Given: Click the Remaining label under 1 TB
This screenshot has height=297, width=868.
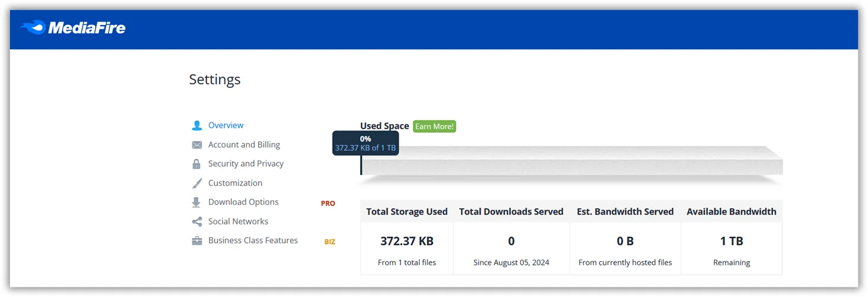Looking at the screenshot, I should point(732,263).
